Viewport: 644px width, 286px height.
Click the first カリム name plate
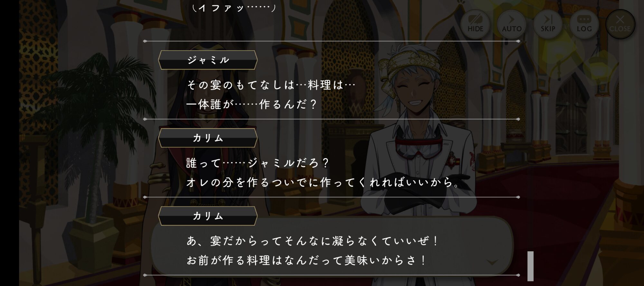tap(208, 138)
